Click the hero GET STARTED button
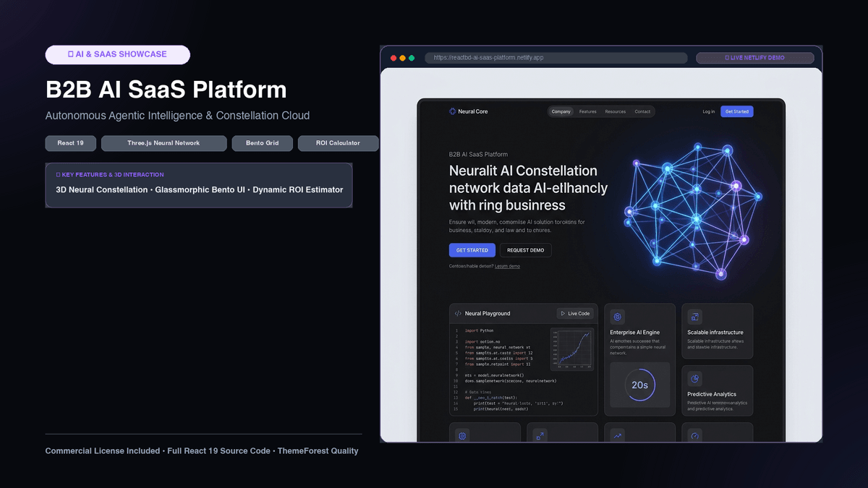This screenshot has height=488, width=868. [472, 250]
